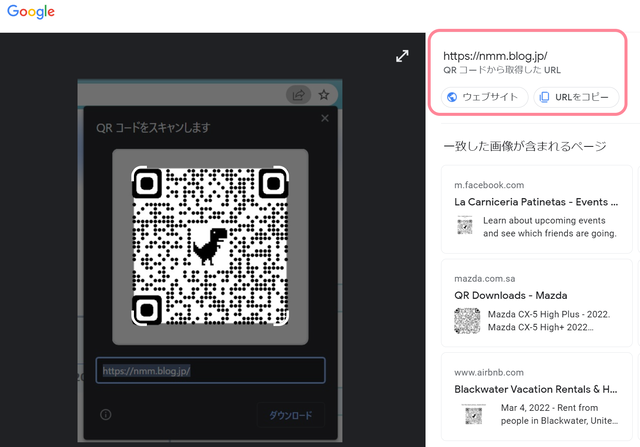
Task: Click the www.airbnb.com source label
Action: click(489, 372)
